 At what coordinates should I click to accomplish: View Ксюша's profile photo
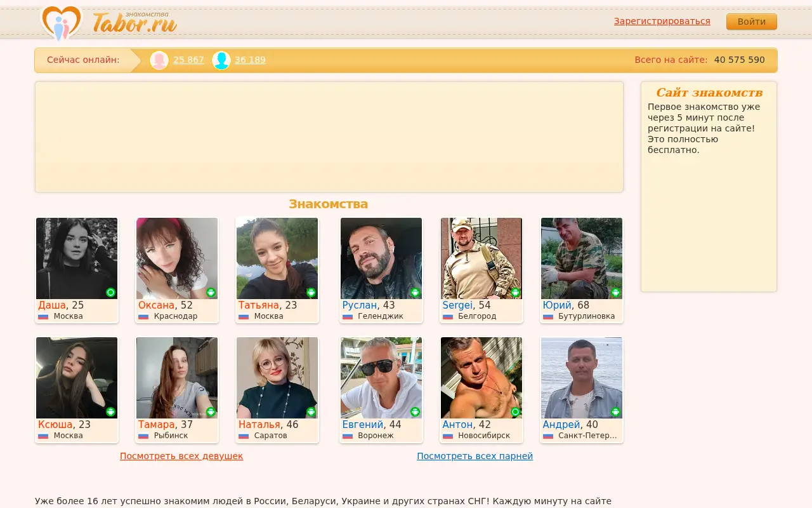pyautogui.click(x=77, y=378)
